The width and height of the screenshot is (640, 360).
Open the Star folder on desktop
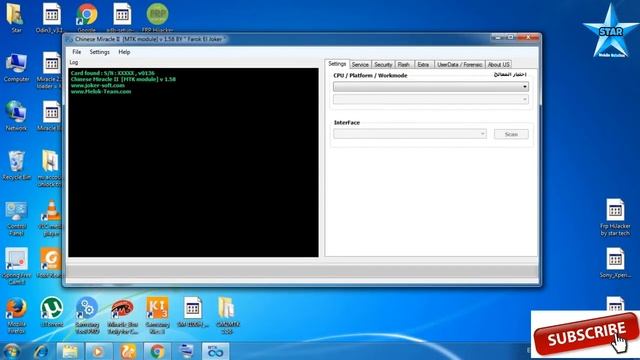coord(16,18)
